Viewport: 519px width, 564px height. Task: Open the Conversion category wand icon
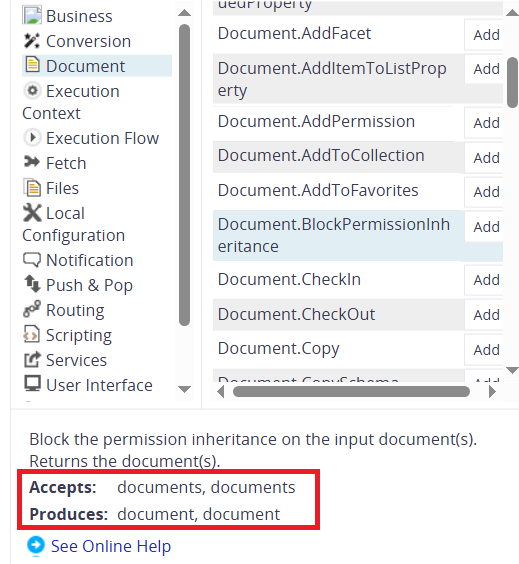click(32, 41)
